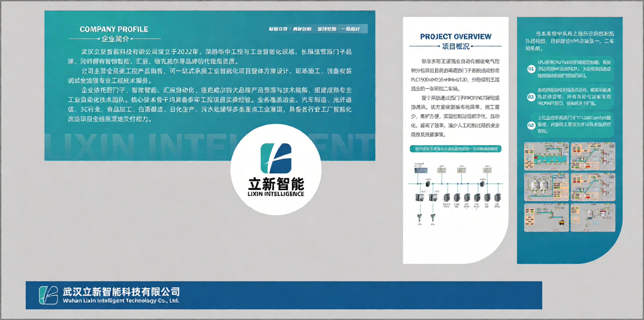Open the thumbnail showing two white silos
Image resolution: width=644 pixels, height=320 pixels.
(546, 187)
